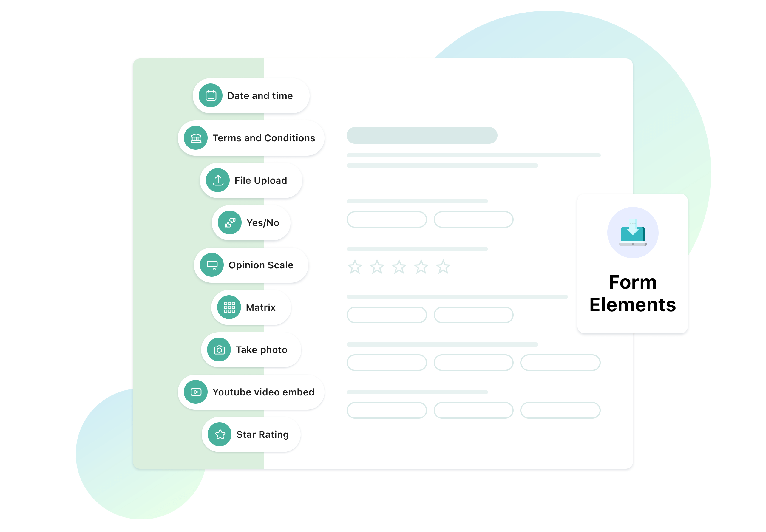Click the Youtube video embed icon
Image resolution: width=766 pixels, height=532 pixels.
pyautogui.click(x=196, y=392)
